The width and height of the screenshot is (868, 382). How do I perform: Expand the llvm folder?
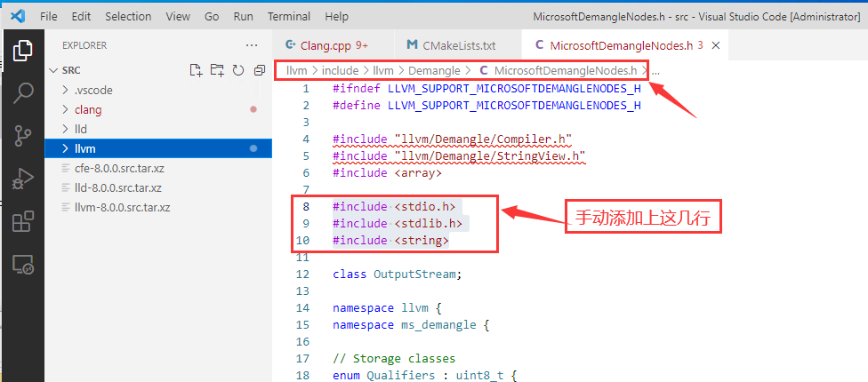pos(158,148)
